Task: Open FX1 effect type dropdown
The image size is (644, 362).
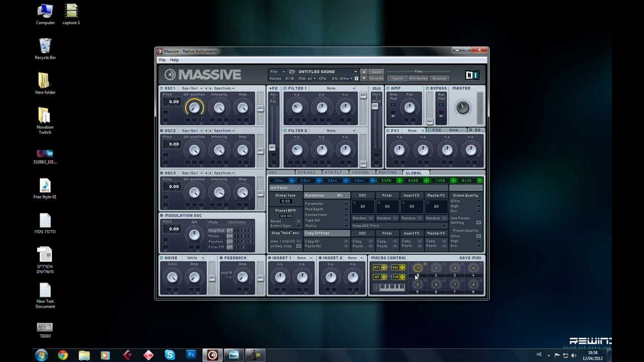Action: (x=415, y=131)
